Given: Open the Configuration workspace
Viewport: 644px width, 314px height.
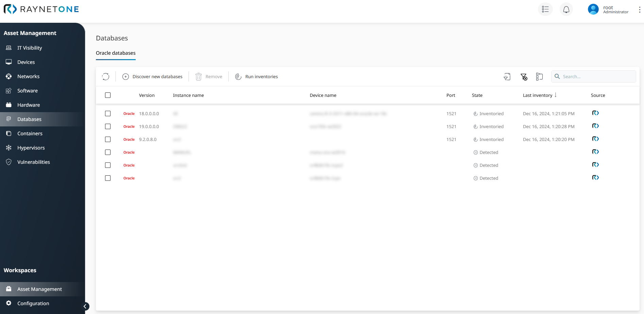Looking at the screenshot, I should [33, 303].
